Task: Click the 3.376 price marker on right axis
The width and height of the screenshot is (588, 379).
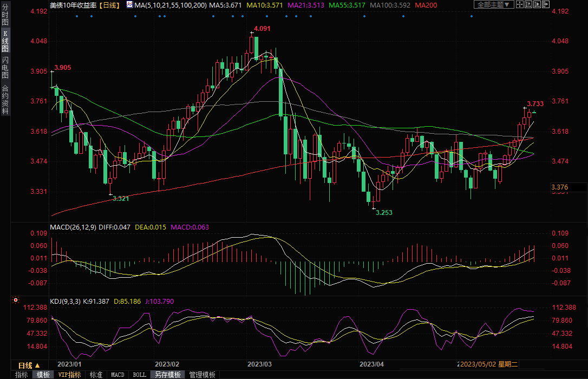Action: coord(560,187)
